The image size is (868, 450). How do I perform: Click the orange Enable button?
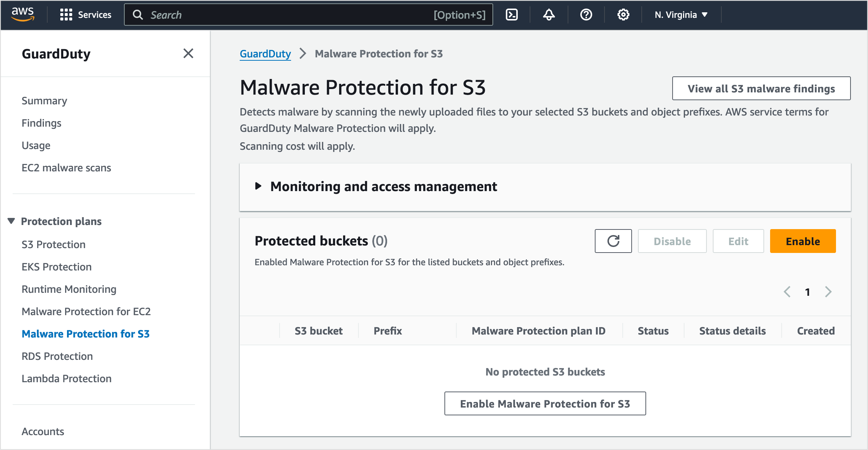(x=802, y=241)
